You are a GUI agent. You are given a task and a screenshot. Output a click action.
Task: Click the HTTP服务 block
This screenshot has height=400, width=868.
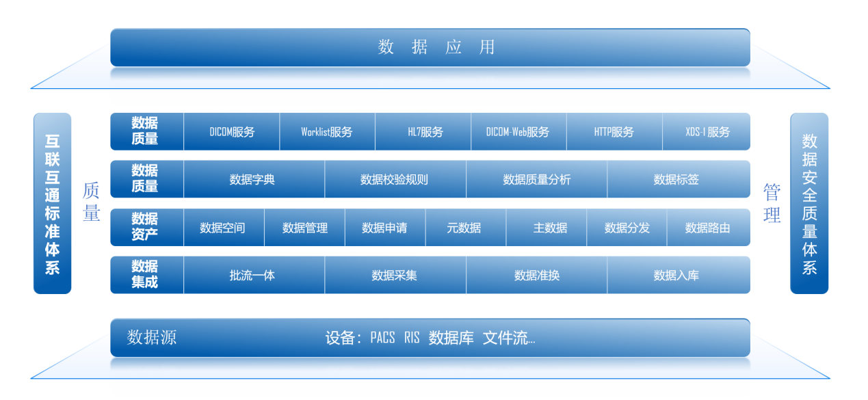(x=614, y=132)
